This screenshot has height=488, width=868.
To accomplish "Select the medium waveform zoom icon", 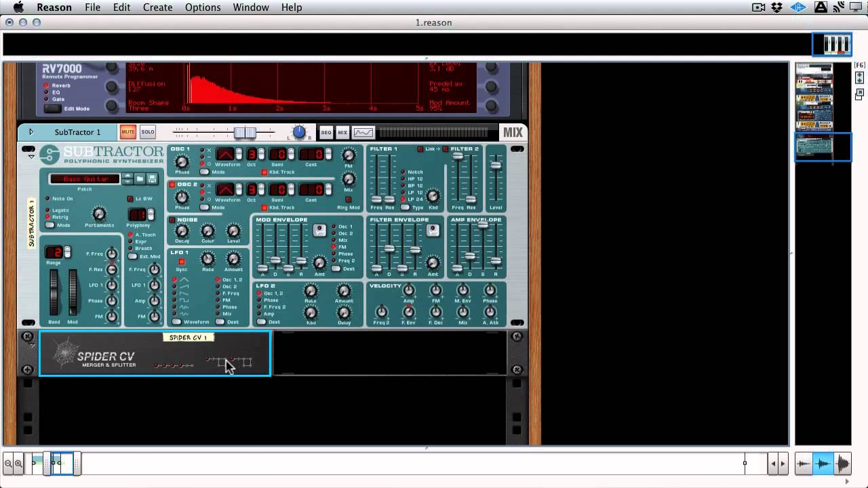I will (823, 464).
